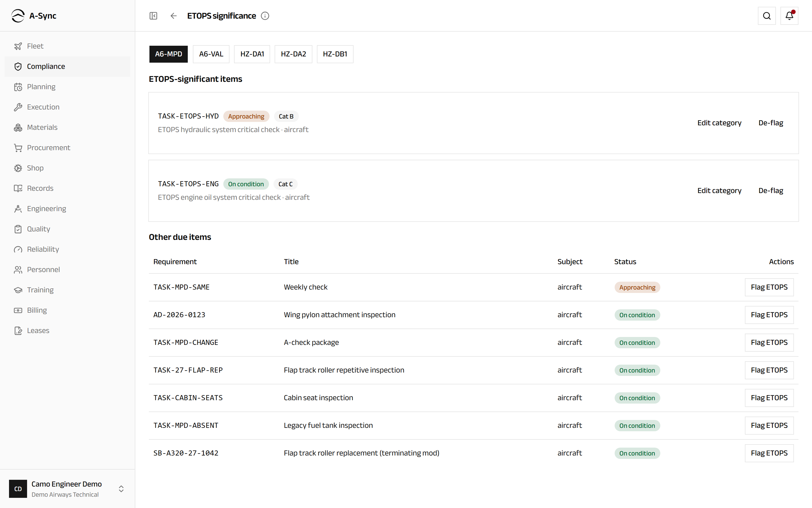Viewport: 812px width, 508px height.
Task: Click the Cat B badge on TASK-ETOPS-HYD
Action: (x=286, y=116)
